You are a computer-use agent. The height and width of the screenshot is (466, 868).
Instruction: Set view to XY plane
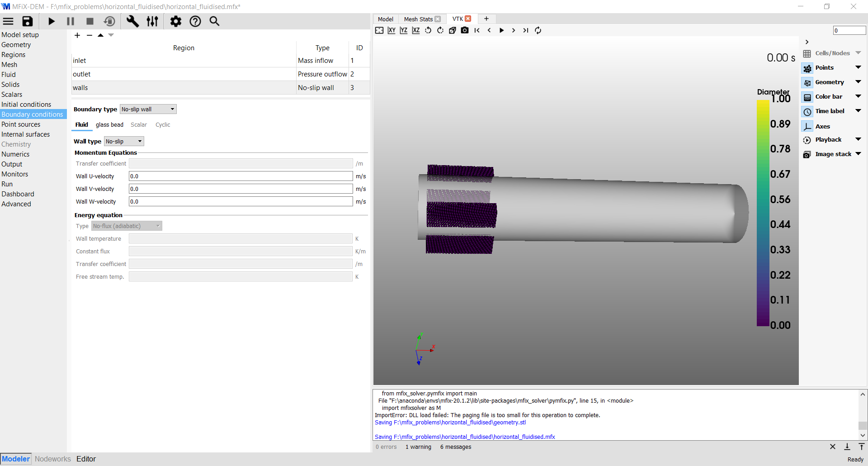pyautogui.click(x=392, y=30)
